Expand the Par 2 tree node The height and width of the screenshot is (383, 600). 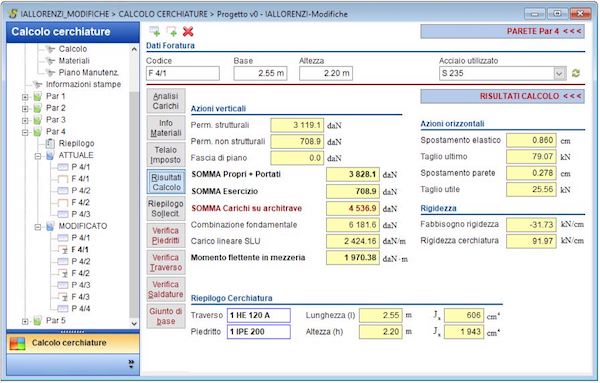pos(25,109)
